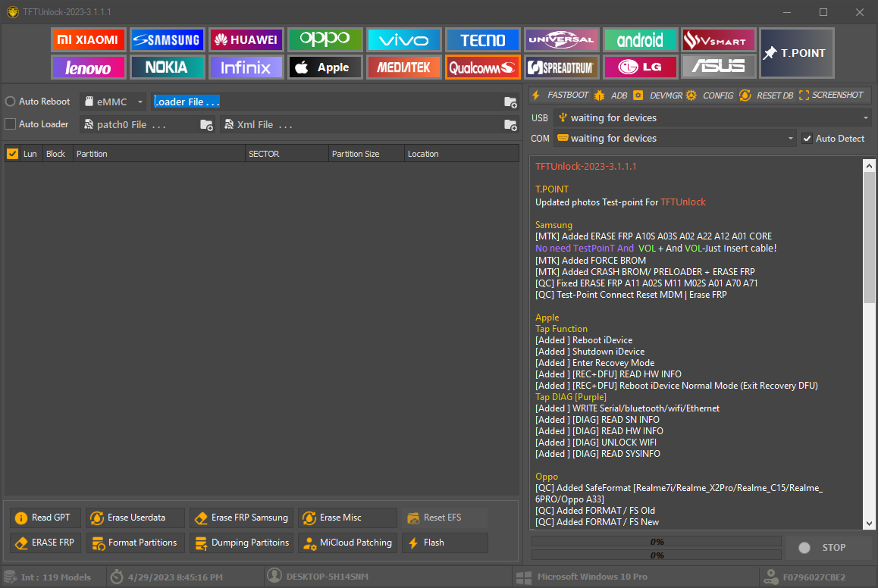Enable the Auto Loader checkbox
This screenshot has width=878, height=588.
[11, 124]
